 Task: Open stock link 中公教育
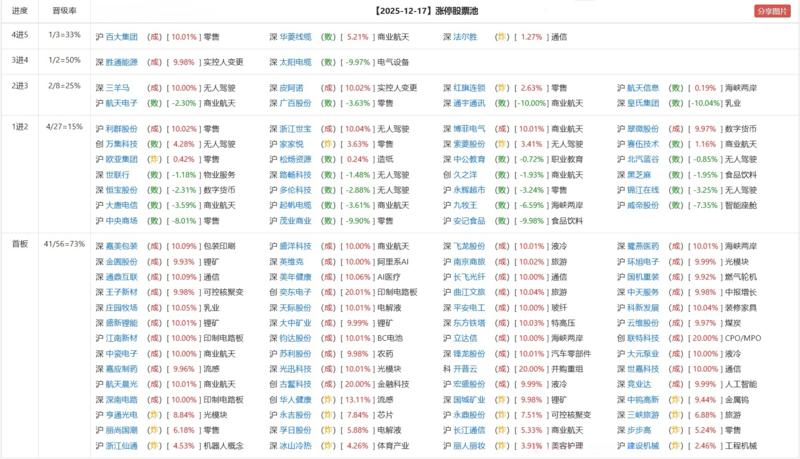tap(469, 159)
